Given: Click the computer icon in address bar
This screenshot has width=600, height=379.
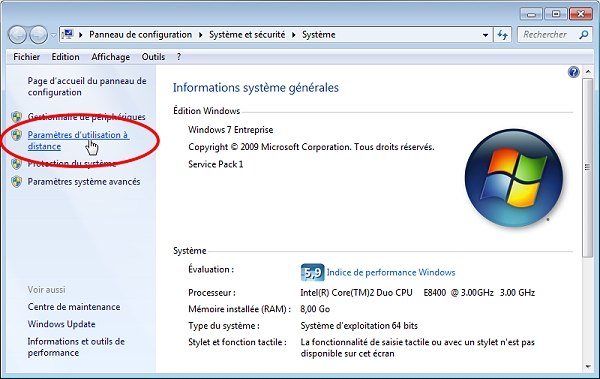Looking at the screenshot, I should (x=68, y=34).
